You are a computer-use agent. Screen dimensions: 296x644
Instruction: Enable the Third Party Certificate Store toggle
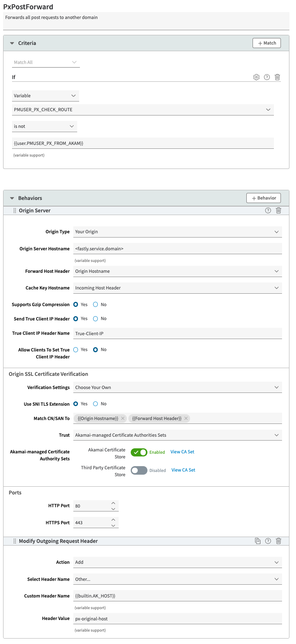[x=139, y=470]
